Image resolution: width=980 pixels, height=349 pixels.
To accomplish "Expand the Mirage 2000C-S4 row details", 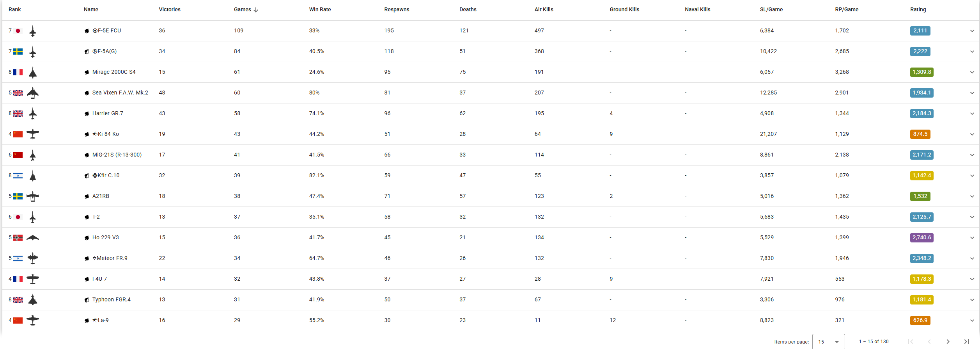I will (x=972, y=72).
